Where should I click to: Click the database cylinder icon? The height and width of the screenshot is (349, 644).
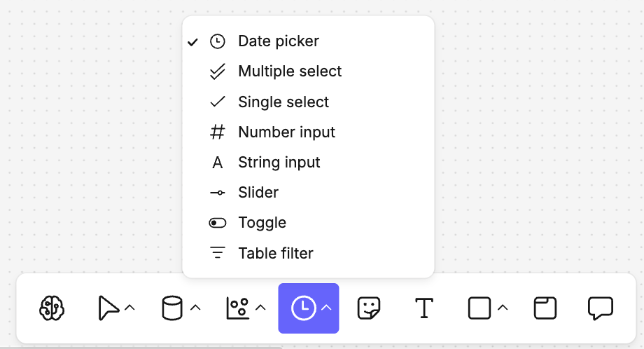tap(172, 308)
